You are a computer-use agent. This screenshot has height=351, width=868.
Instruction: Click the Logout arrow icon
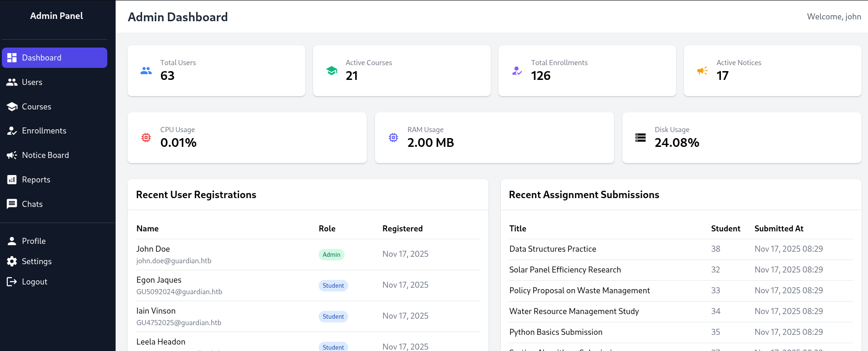12,282
